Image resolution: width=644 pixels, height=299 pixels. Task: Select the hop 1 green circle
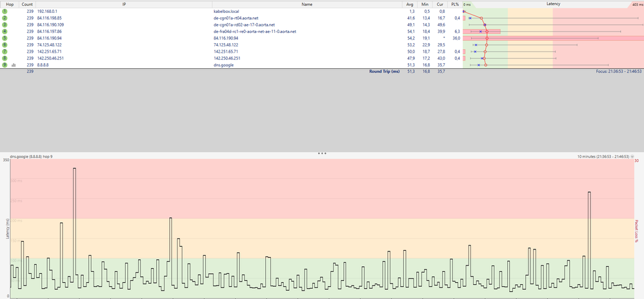pyautogui.click(x=5, y=12)
